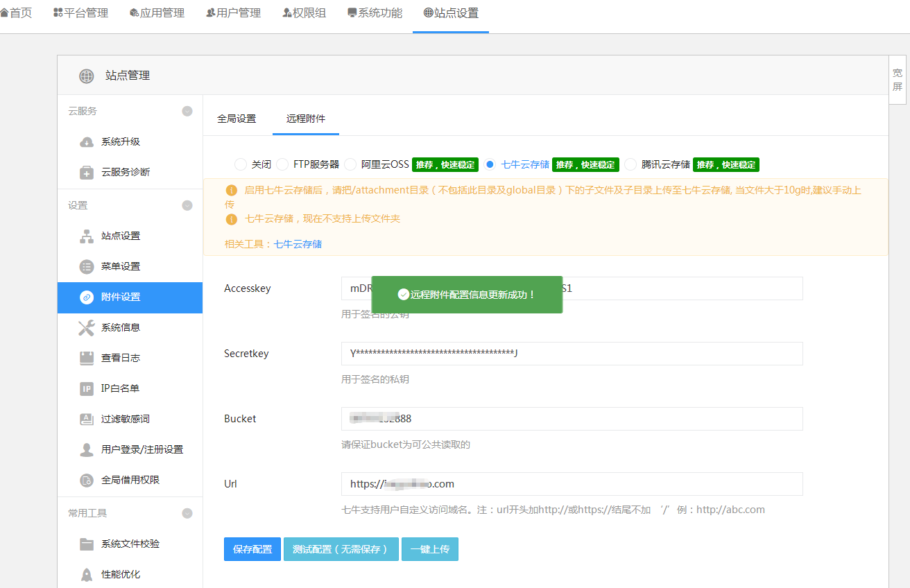Click the 保存配置 button
Screen dimensions: 910x588
click(x=252, y=549)
